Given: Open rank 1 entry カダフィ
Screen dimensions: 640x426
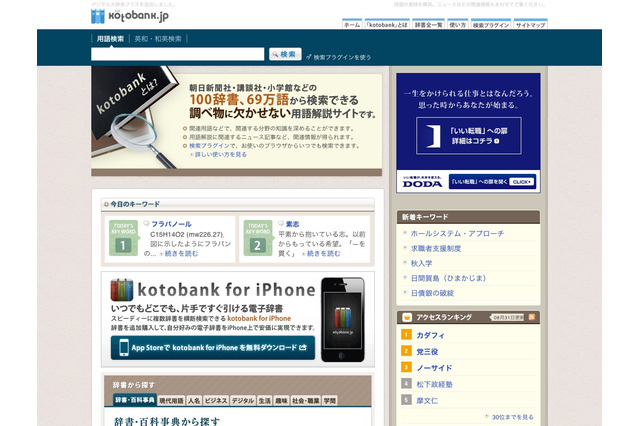Looking at the screenshot, I should [430, 335].
